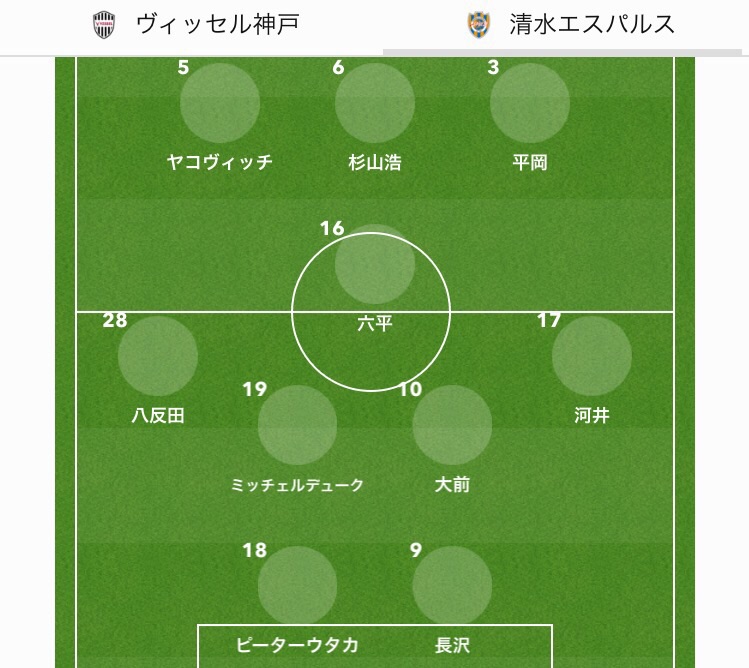Select player number 28 八反田's avatar
749x668 pixels.
(158, 356)
